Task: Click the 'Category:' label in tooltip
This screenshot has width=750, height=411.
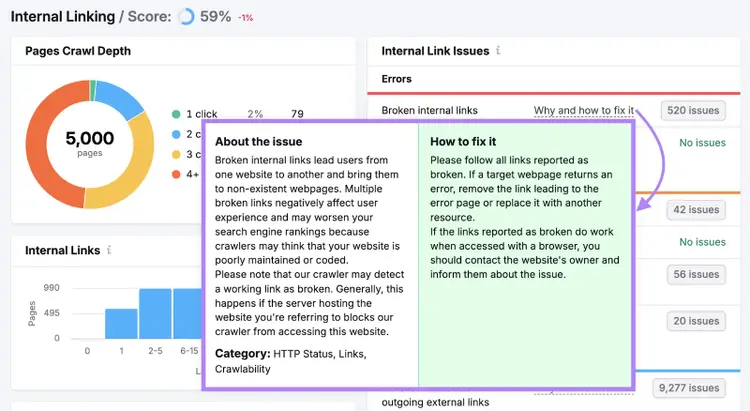Action: 243,354
